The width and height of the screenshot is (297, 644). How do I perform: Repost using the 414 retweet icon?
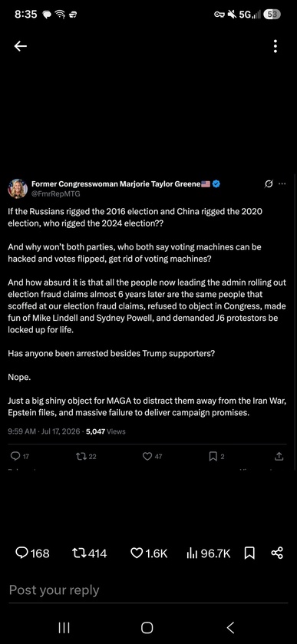pos(90,553)
